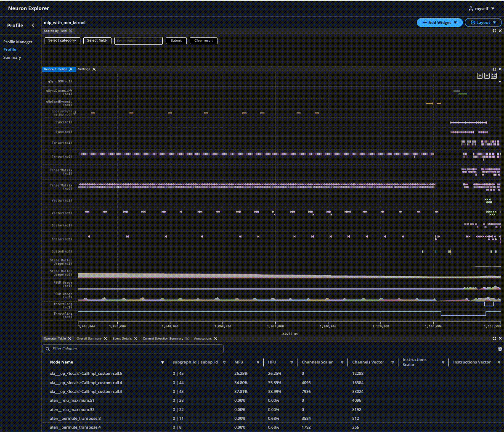
Task: Click the Clear result button
Action: tap(203, 41)
